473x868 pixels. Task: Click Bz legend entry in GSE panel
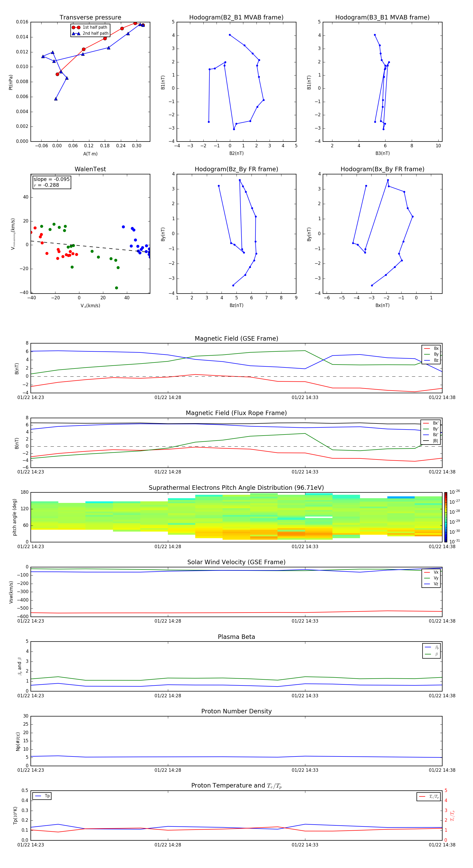click(x=431, y=360)
